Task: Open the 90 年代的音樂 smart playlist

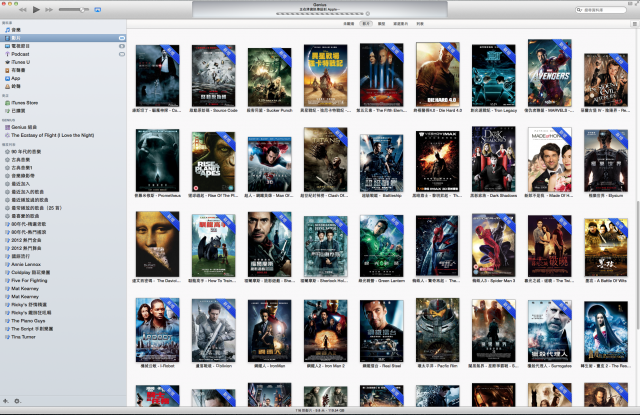Action: (63, 151)
